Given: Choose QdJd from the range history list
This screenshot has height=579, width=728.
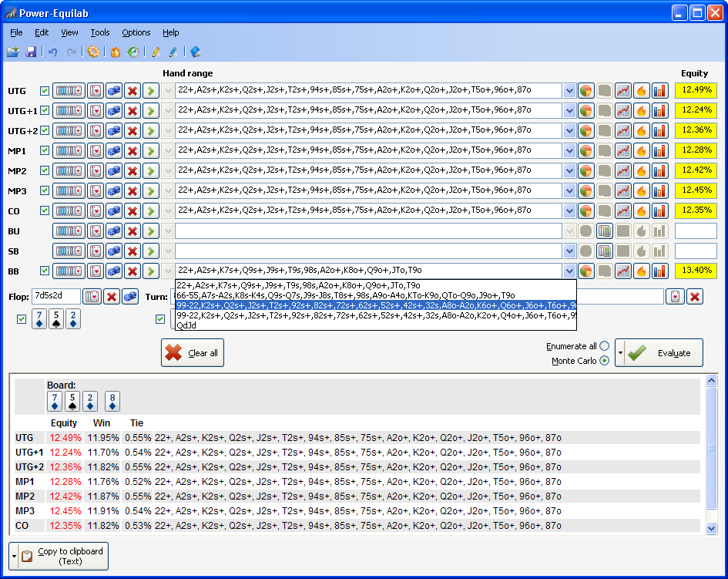Looking at the screenshot, I should tap(376, 325).
